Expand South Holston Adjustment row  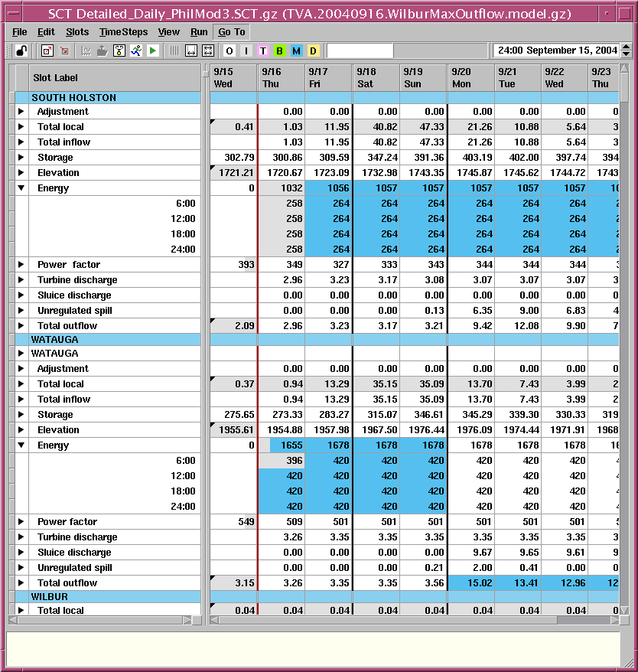(21, 112)
